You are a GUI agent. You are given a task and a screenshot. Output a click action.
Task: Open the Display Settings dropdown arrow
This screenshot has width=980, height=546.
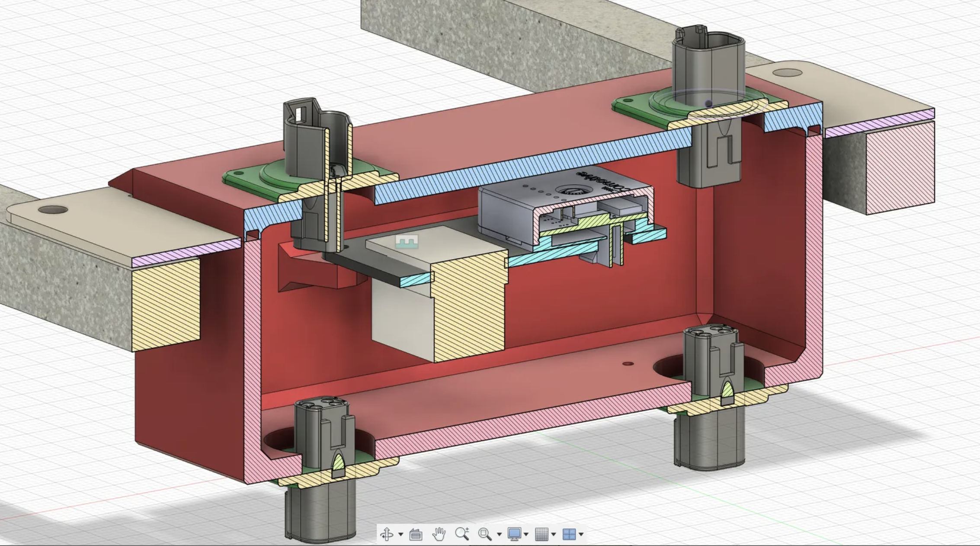(526, 535)
